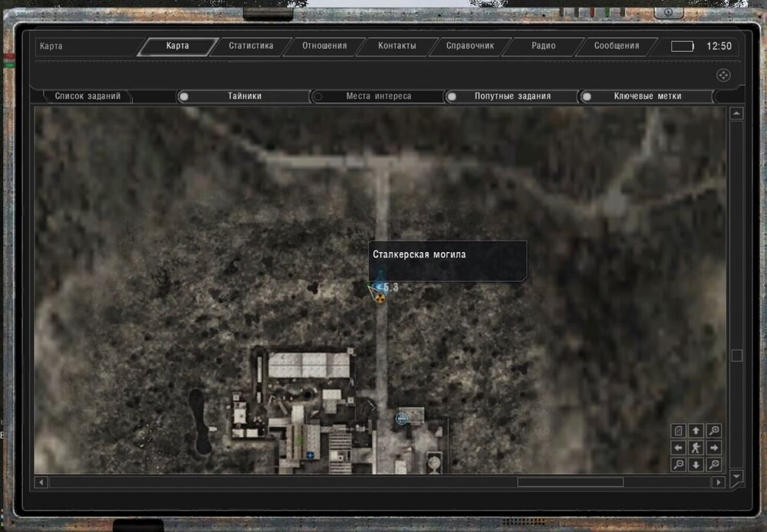Switch to the Радио tab
The image size is (767, 532).
point(544,46)
